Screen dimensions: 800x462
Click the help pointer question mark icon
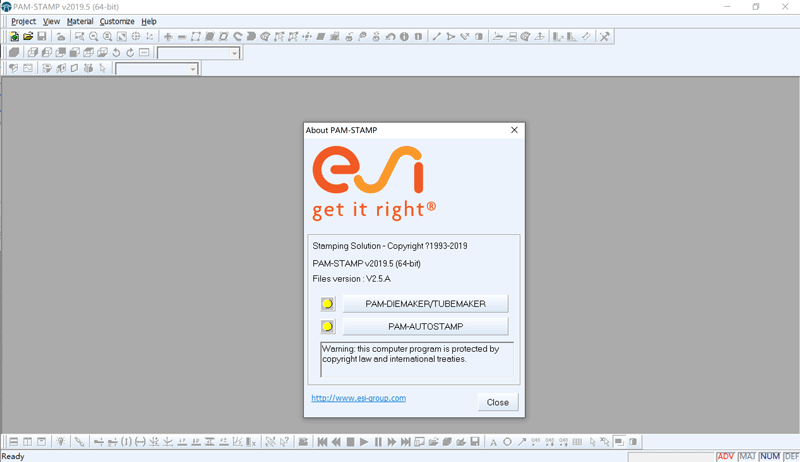(x=285, y=442)
